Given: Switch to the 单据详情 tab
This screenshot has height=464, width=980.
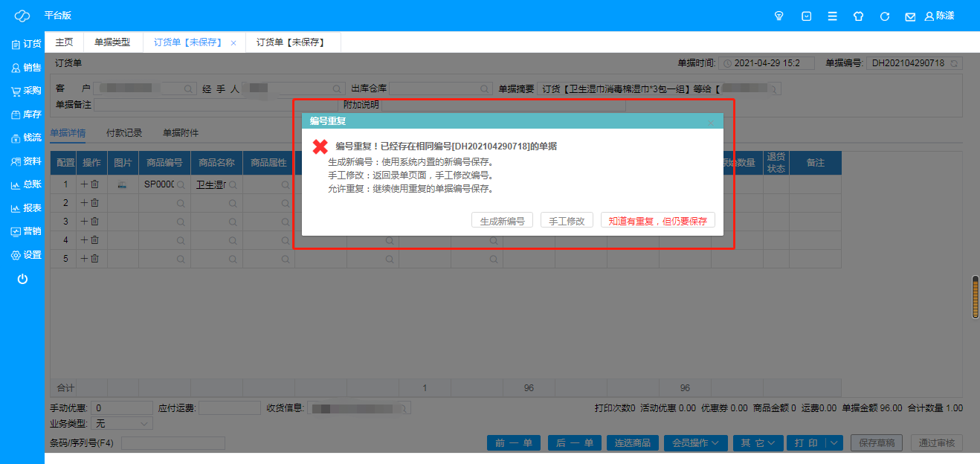Looking at the screenshot, I should click(68, 133).
